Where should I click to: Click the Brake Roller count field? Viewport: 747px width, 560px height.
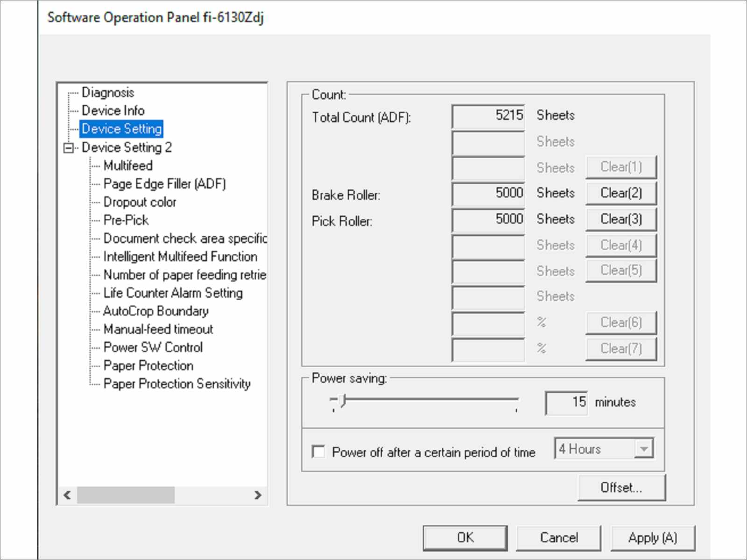click(x=488, y=194)
